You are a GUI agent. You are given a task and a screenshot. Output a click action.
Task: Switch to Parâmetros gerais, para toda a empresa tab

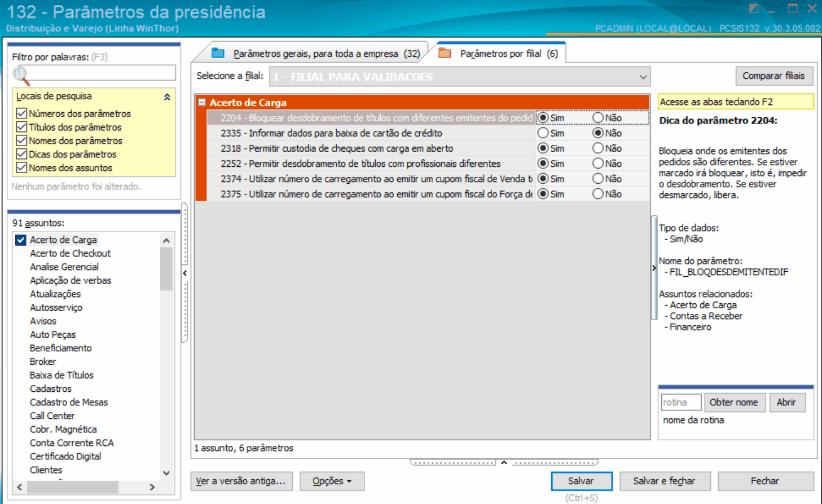click(x=317, y=54)
